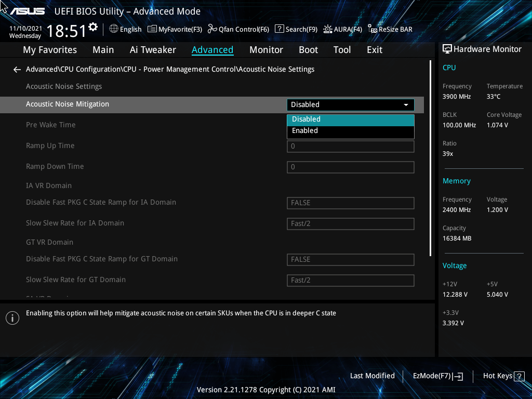Click the IA VR Domain heading
532x399 pixels.
coord(48,185)
